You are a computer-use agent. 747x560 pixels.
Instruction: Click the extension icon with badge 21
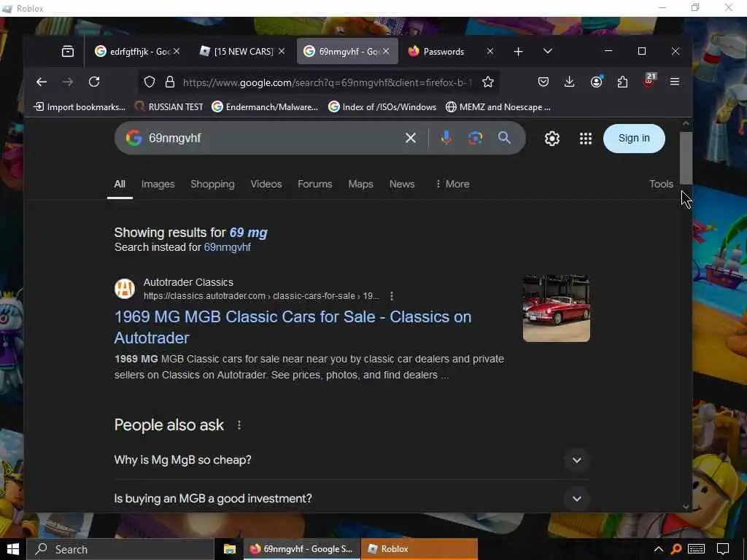(649, 81)
